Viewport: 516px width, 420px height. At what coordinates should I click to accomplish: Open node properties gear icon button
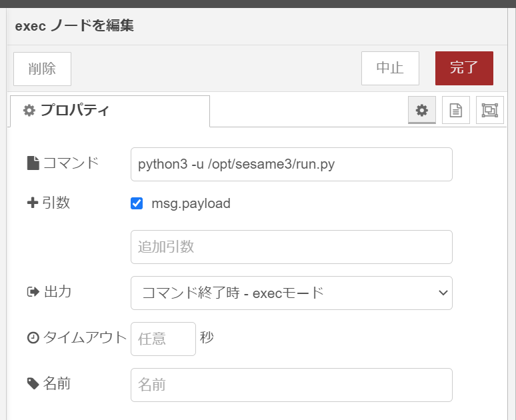click(x=422, y=110)
